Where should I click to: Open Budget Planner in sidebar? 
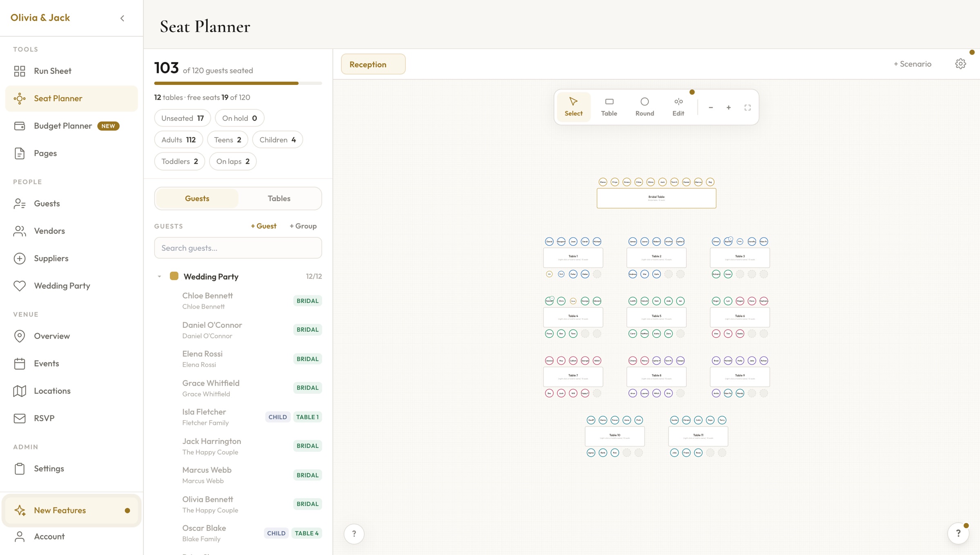point(71,126)
